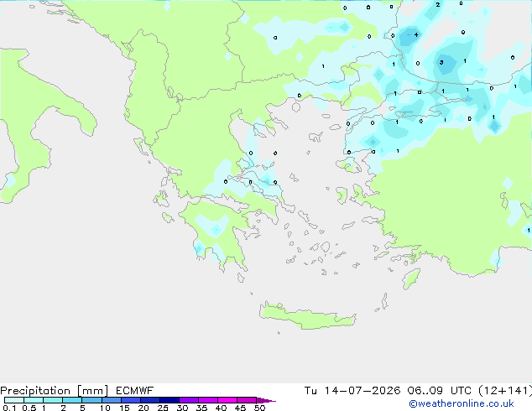Select the 1–2 mm legend swatch
Viewport: 532px width, 411px height.
[x=53, y=400]
